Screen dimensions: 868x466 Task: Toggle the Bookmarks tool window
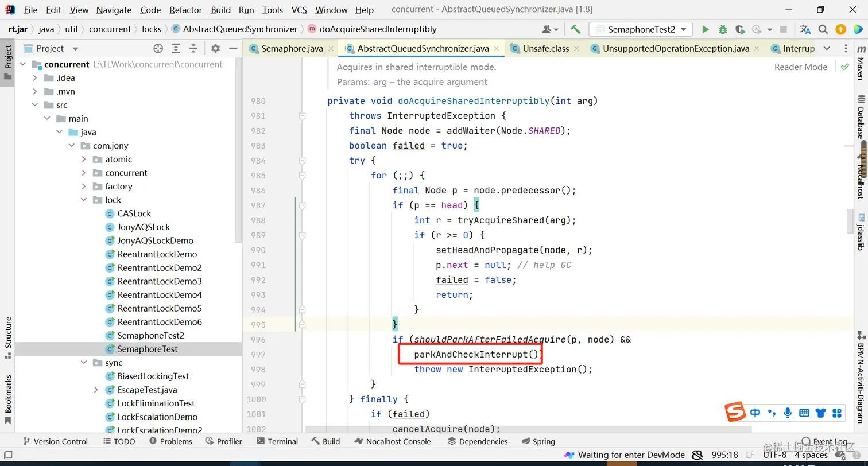(x=8, y=399)
